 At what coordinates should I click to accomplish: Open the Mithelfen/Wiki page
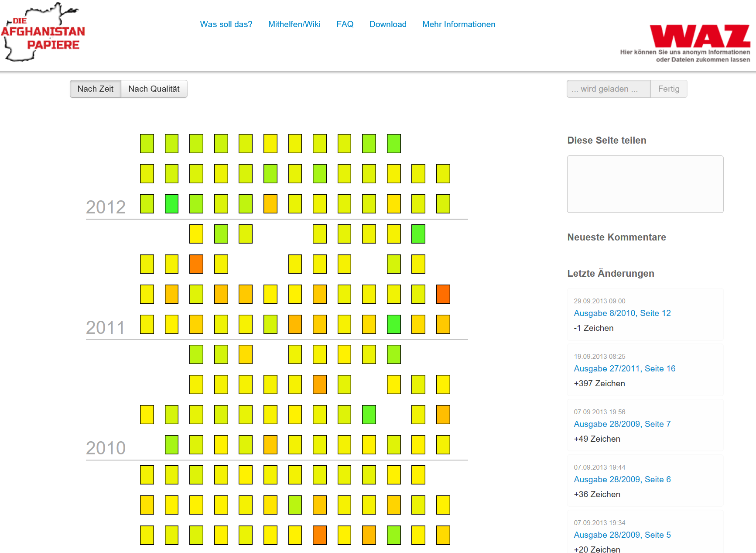[x=294, y=24]
